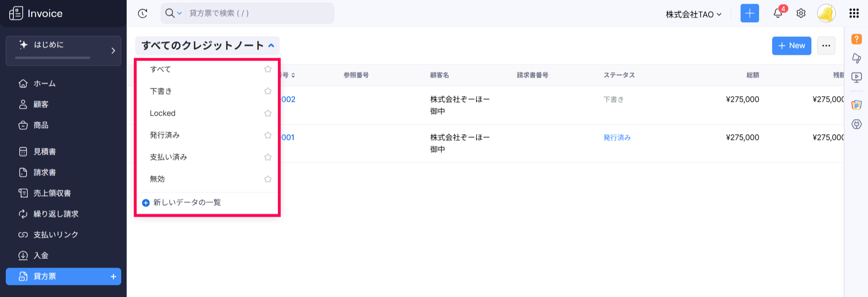Click the orange help question icon
The width and height of the screenshot is (868, 297).
click(856, 39)
